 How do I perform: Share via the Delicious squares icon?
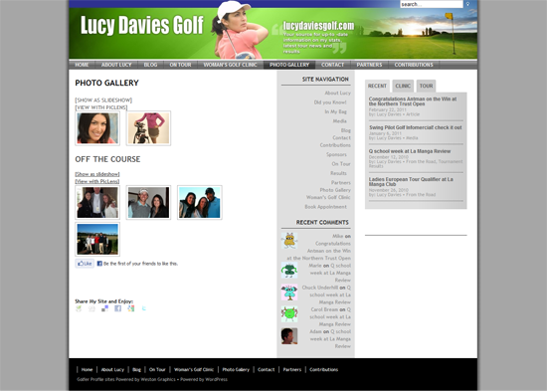104,308
